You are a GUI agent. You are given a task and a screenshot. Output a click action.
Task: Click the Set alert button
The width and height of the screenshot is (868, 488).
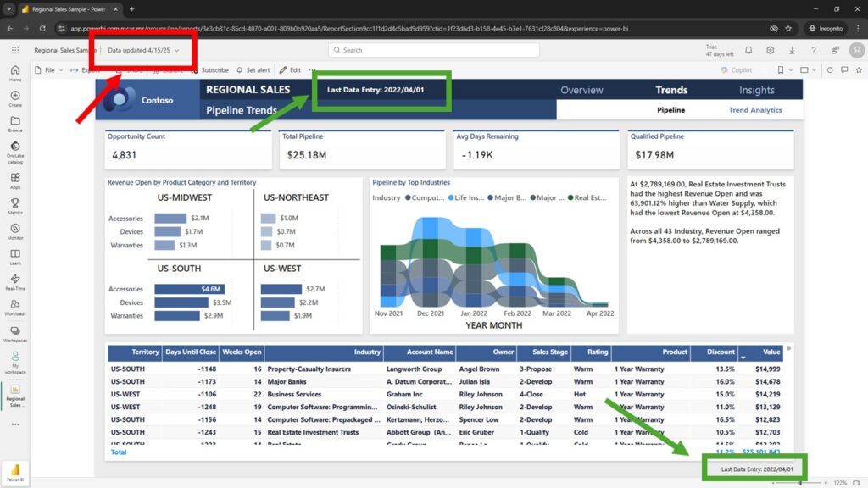pos(253,70)
